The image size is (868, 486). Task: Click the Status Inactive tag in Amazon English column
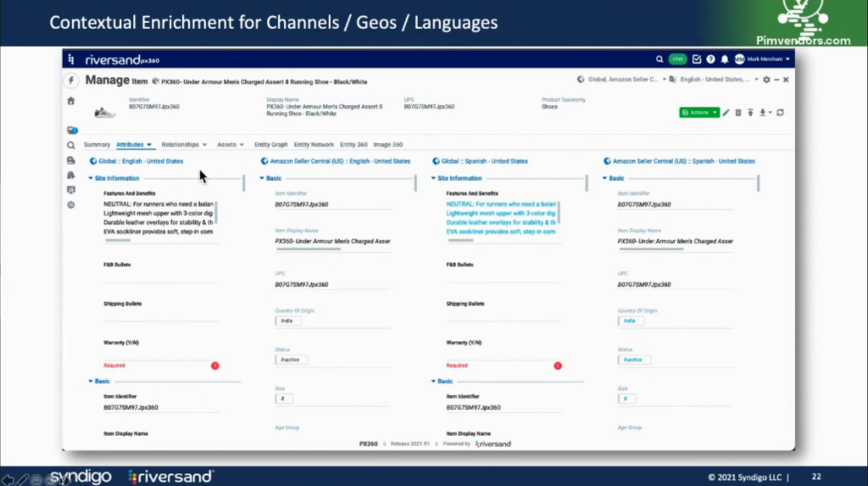[x=291, y=360]
